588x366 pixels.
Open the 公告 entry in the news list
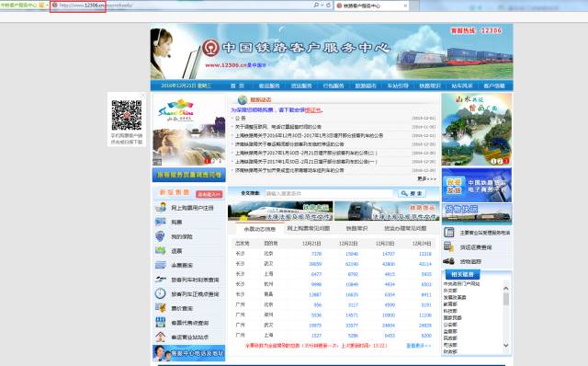(241, 119)
